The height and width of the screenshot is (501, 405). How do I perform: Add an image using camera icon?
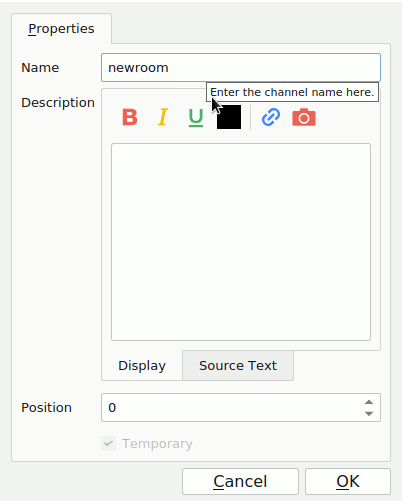[x=304, y=117]
